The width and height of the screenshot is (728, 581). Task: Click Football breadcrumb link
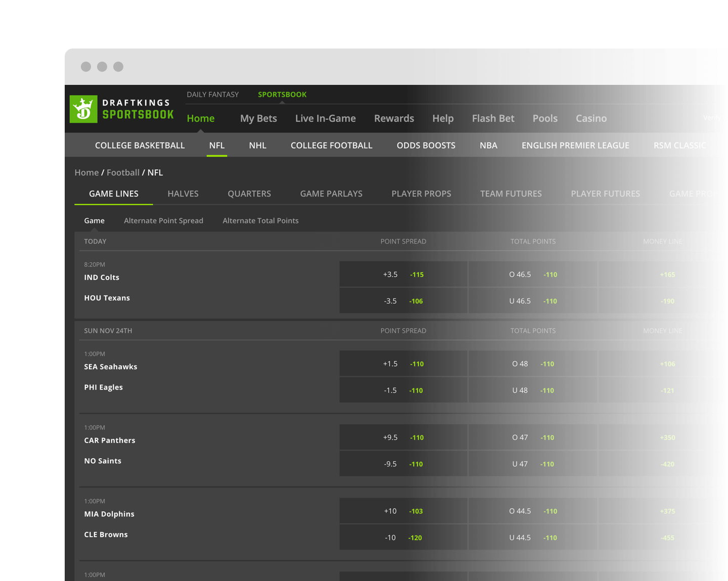click(123, 172)
